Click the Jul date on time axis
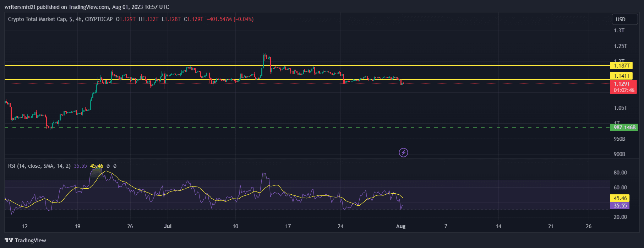 tap(168, 226)
